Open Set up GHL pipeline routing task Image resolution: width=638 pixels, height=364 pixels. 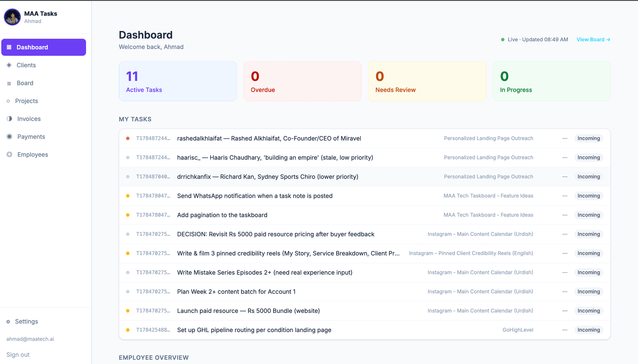coord(365,330)
